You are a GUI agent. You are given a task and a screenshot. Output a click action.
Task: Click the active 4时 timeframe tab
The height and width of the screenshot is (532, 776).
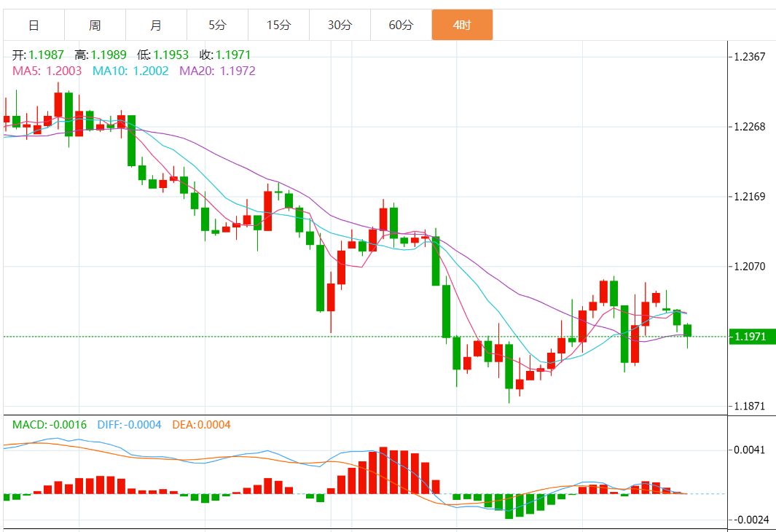click(x=462, y=25)
